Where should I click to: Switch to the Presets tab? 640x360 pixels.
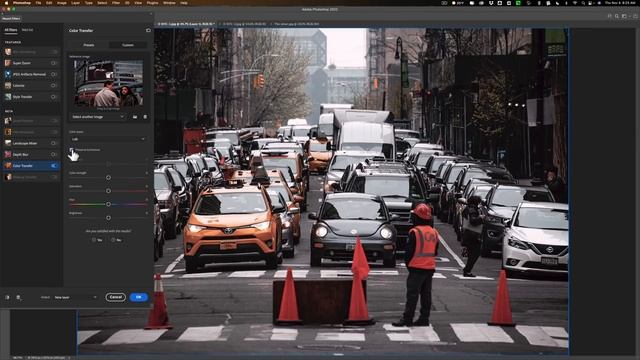[x=89, y=45]
